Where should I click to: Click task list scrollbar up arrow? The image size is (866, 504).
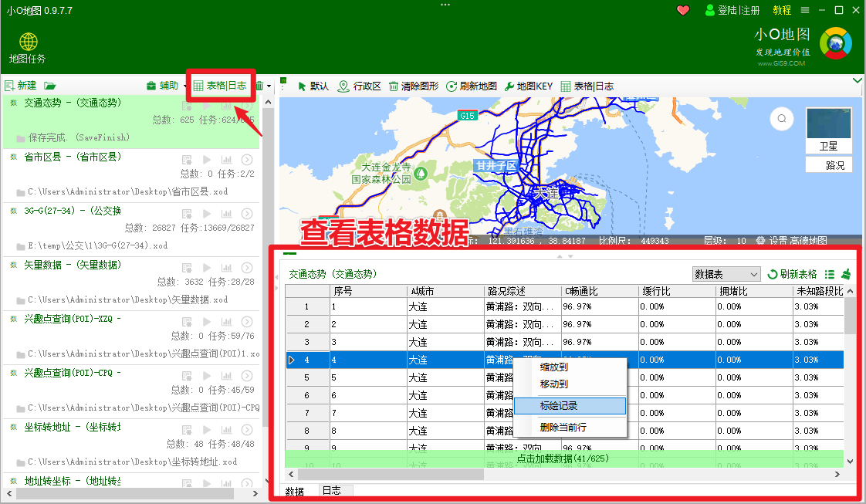268,102
